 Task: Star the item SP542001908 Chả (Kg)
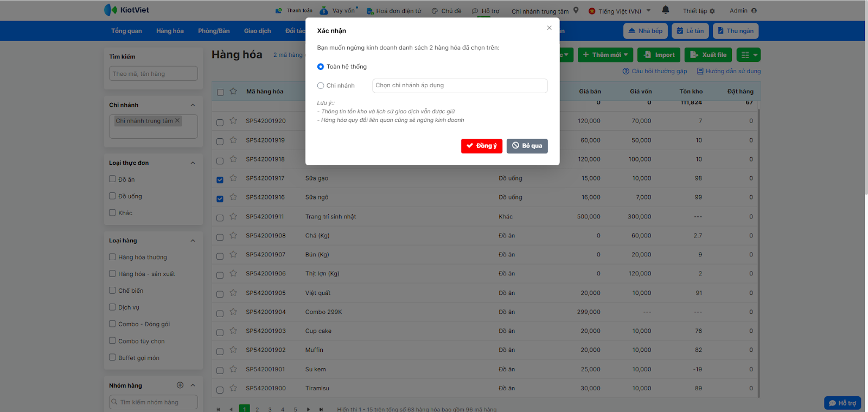click(233, 235)
